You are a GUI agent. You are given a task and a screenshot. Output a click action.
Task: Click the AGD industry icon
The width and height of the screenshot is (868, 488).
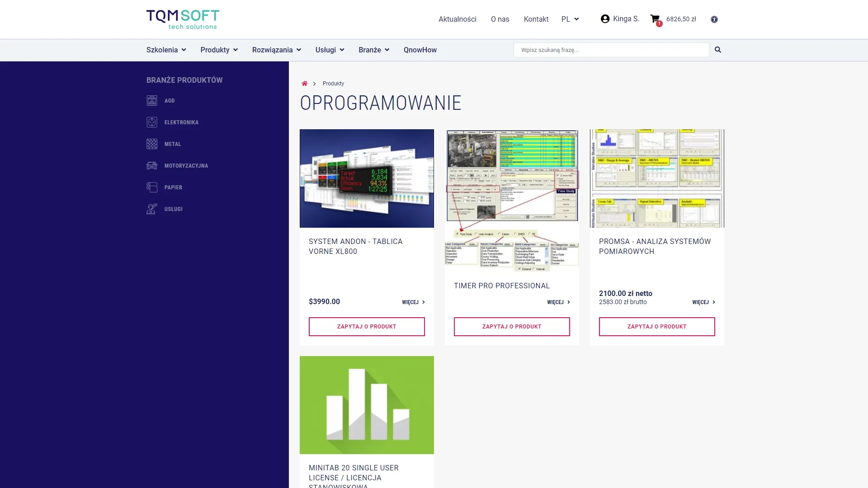(x=152, y=100)
